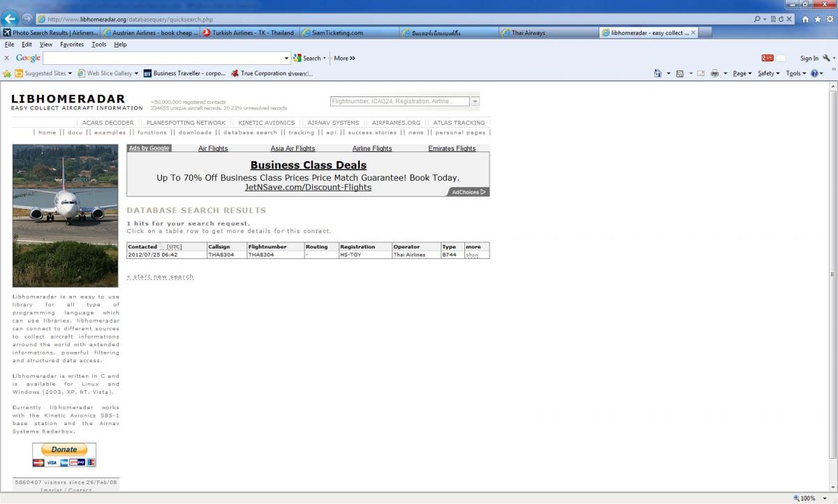Open the gear Tools icon at top right
Viewport: 838px width, 504px height.
coord(829,20)
